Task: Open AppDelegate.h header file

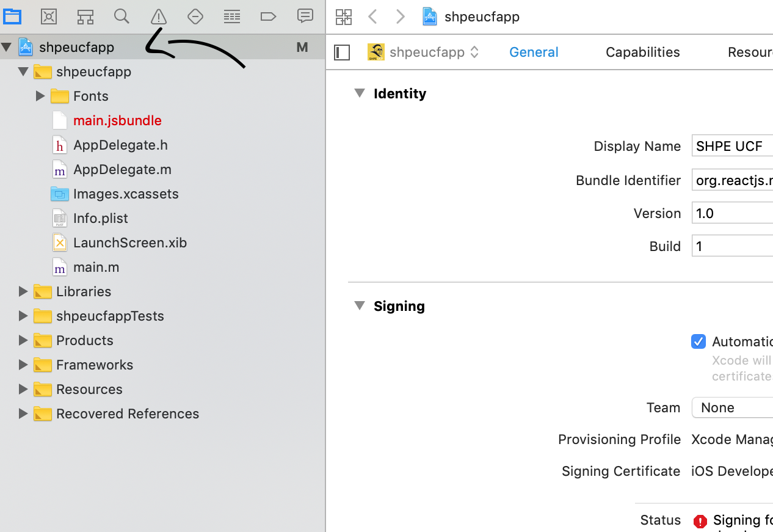Action: pyautogui.click(x=120, y=145)
